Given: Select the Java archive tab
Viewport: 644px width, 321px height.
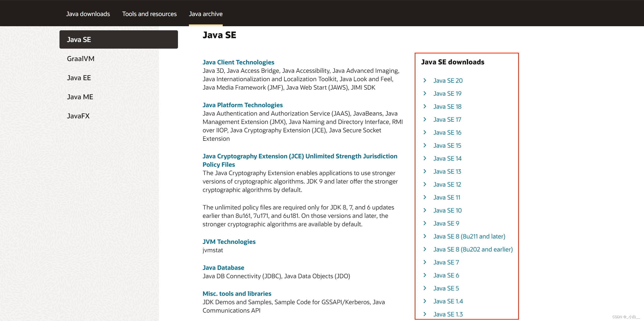Looking at the screenshot, I should point(205,14).
